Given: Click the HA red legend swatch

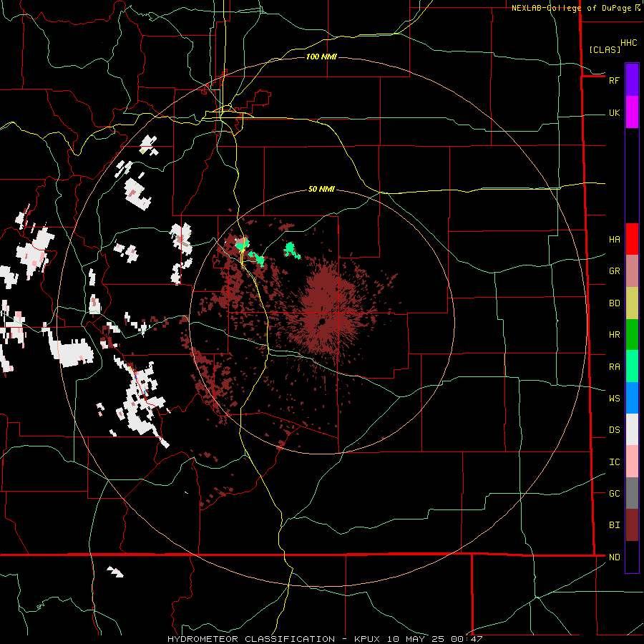Looking at the screenshot, I should [632, 239].
